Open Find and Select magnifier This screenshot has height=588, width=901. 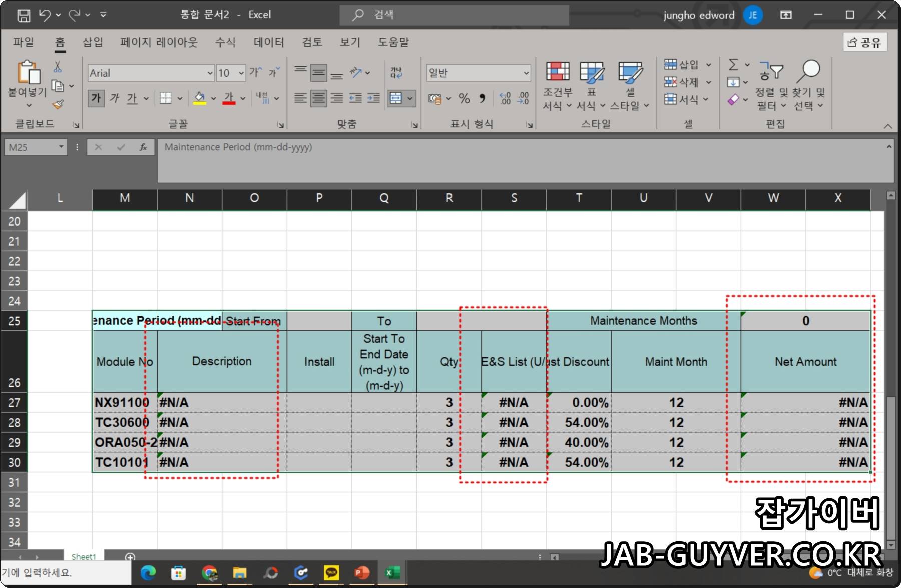click(808, 85)
